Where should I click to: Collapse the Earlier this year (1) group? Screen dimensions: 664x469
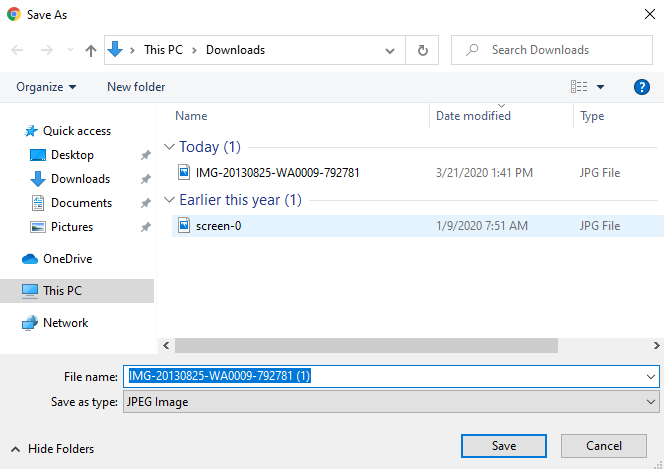click(x=169, y=200)
